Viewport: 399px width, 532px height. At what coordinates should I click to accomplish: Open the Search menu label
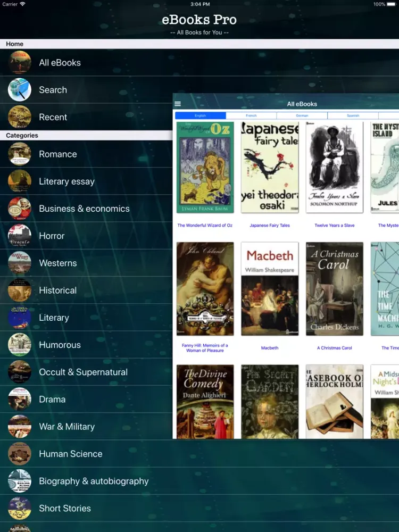[53, 90]
